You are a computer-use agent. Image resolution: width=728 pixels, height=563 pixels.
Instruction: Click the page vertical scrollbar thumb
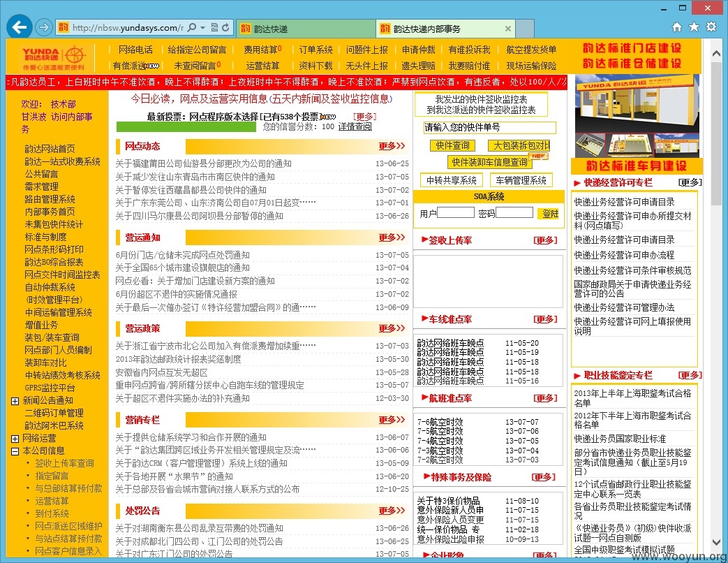(x=716, y=135)
